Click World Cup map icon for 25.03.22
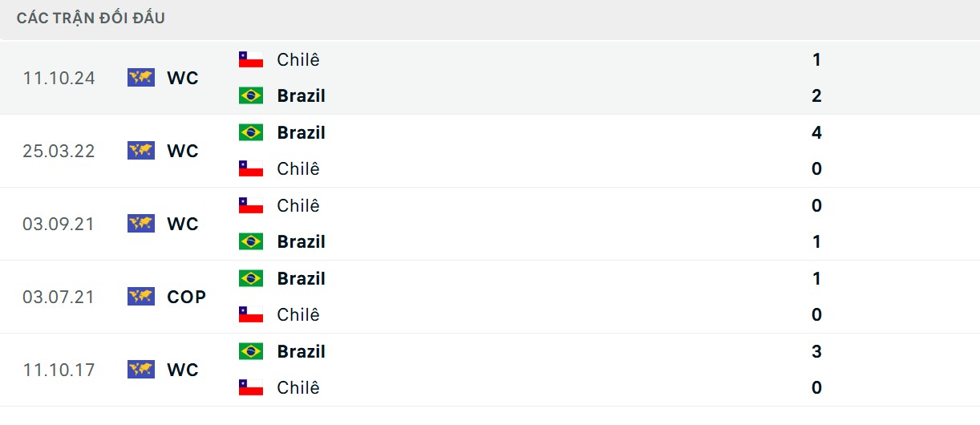 coord(141,151)
